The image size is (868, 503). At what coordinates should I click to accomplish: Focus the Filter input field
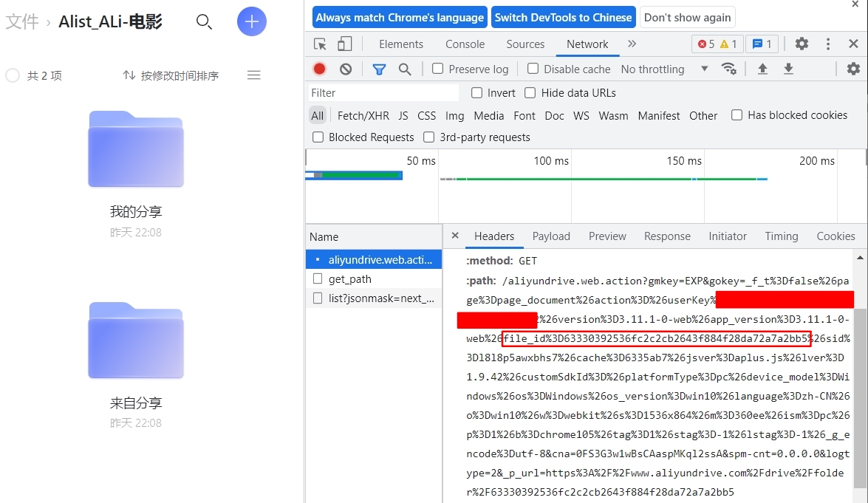point(383,93)
